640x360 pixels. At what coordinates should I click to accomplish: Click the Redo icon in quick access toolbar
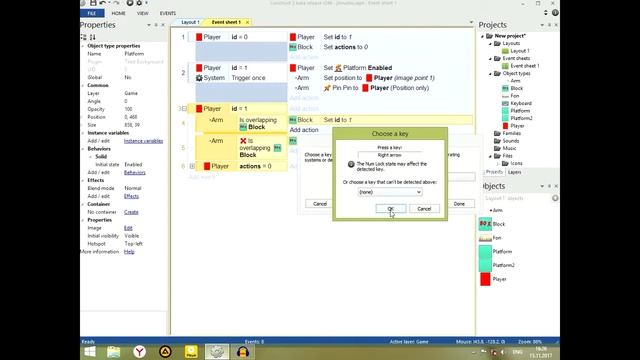(116, 3)
